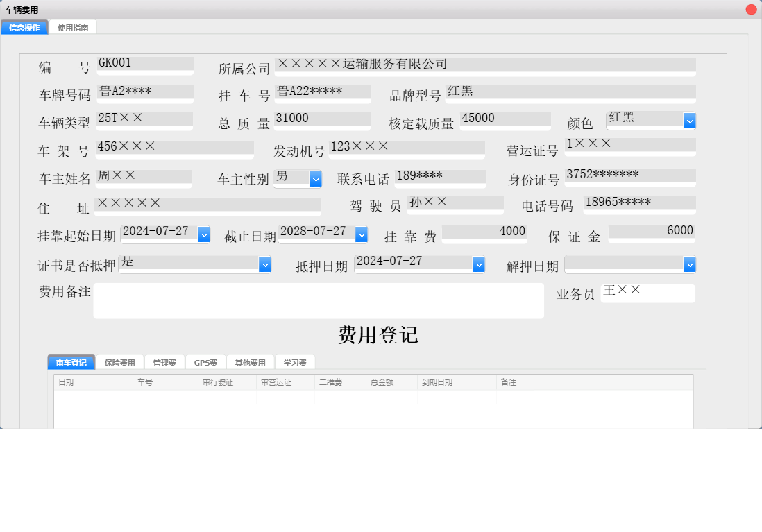Click the 费用备注 remarks text area
The image size is (762, 532).
319,300
